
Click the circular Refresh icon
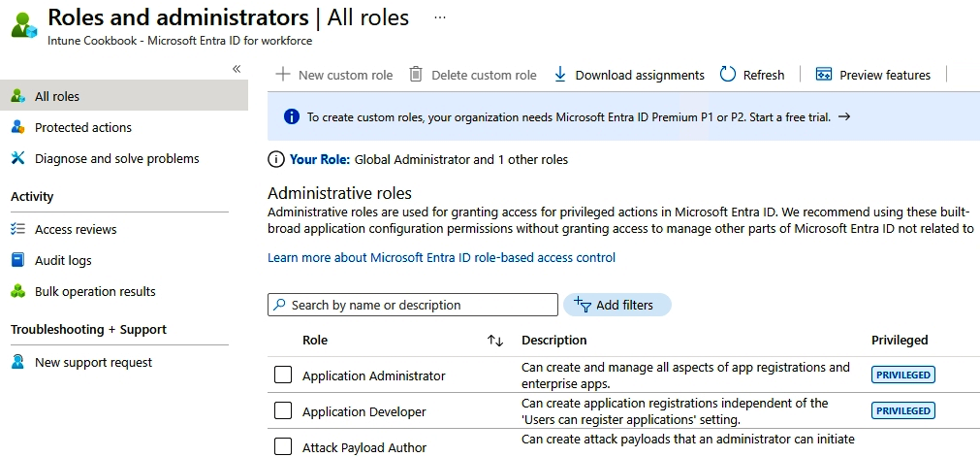pyautogui.click(x=728, y=75)
